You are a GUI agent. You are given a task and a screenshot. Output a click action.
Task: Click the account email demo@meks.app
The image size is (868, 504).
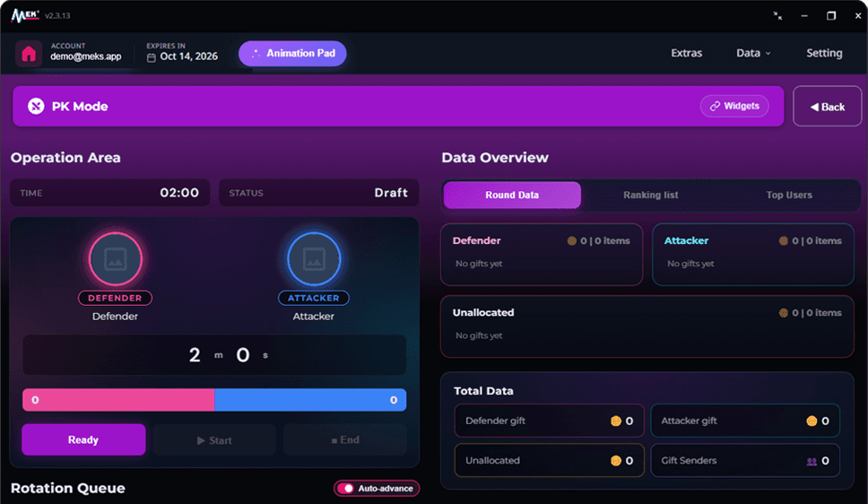tap(86, 56)
